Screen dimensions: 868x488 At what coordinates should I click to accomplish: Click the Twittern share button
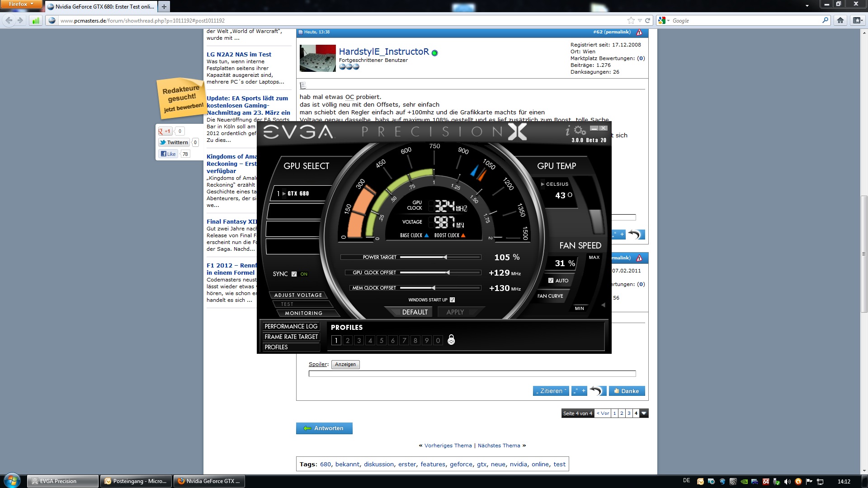coord(174,142)
